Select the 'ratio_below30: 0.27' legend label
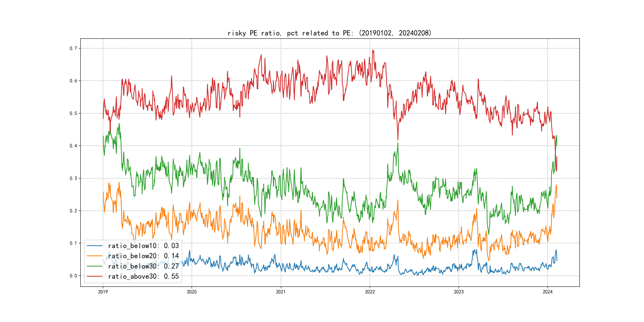Screen dimensions: 644x322 point(144,266)
